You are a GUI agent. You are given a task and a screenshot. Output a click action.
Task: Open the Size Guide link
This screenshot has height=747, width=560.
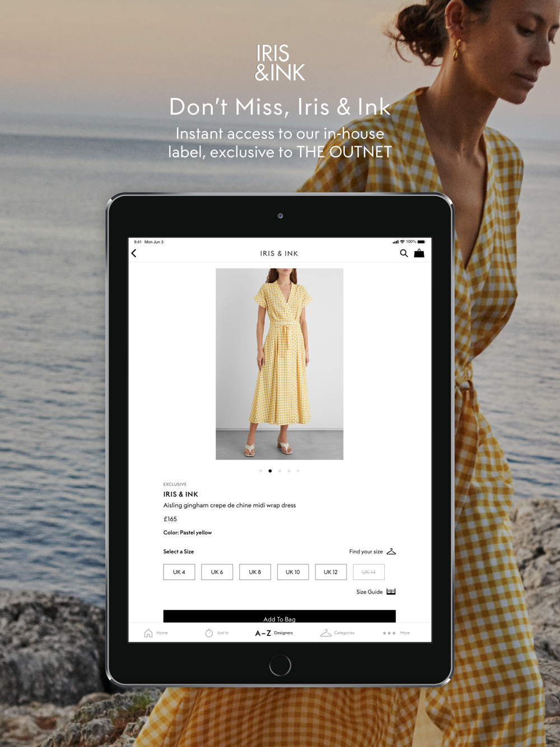tap(370, 592)
